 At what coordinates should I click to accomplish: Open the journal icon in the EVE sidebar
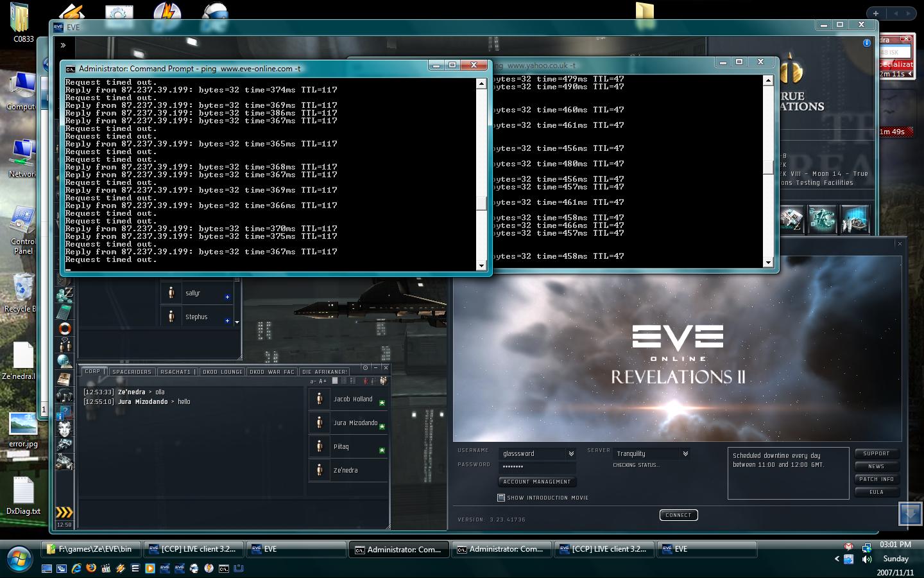point(65,378)
